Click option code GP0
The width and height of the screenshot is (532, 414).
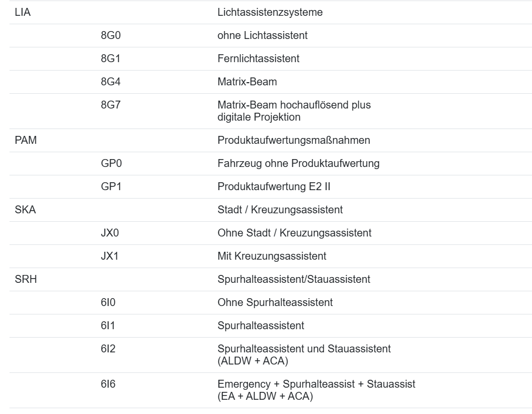click(x=111, y=164)
